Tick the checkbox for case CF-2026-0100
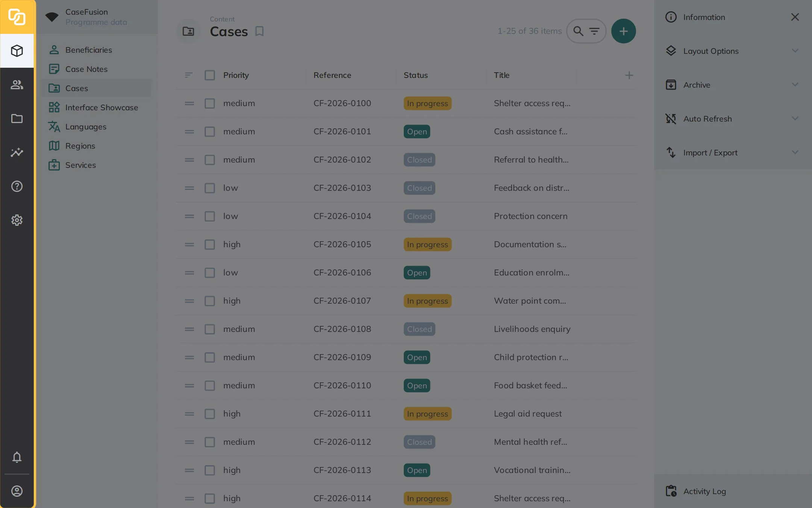812x508 pixels. point(210,103)
